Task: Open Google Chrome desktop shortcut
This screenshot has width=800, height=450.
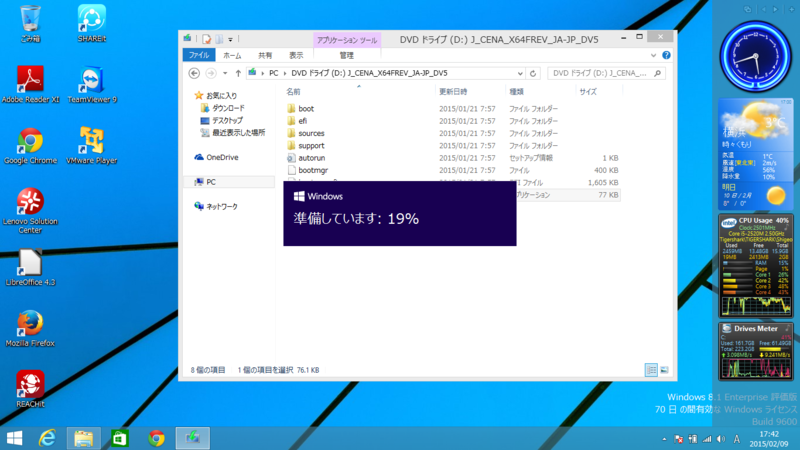Action: pos(30,145)
